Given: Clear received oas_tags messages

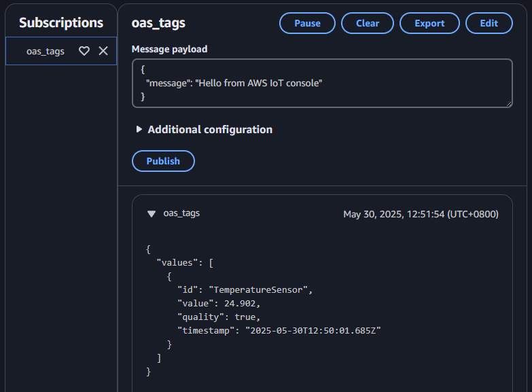Looking at the screenshot, I should [368, 23].
